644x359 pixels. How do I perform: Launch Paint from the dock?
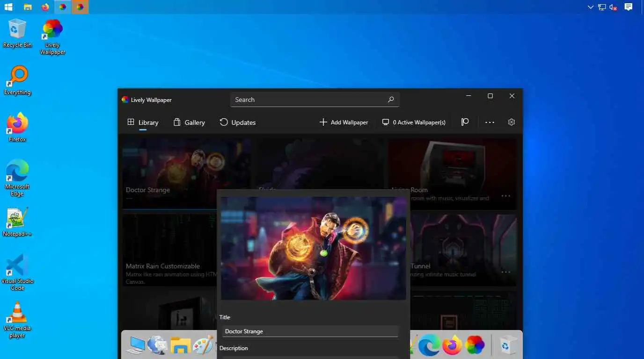pyautogui.click(x=203, y=346)
